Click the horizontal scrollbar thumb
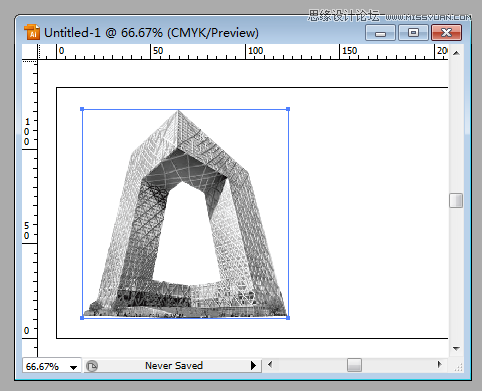This screenshot has width=482, height=391. tap(354, 365)
